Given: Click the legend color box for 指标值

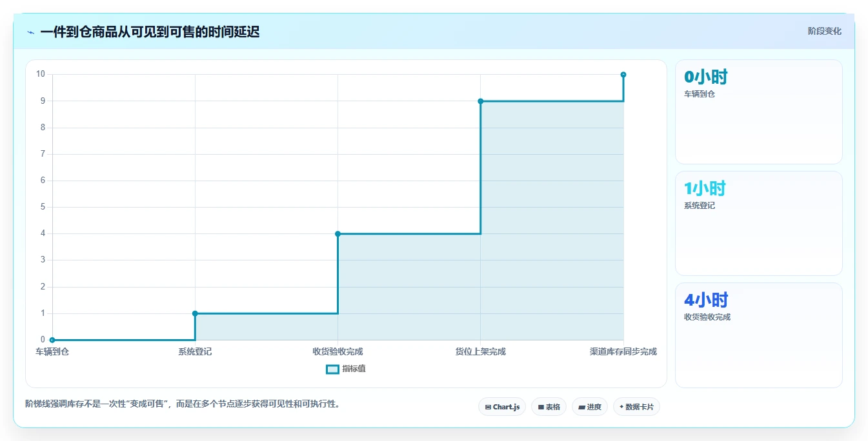Looking at the screenshot, I should pyautogui.click(x=332, y=369).
